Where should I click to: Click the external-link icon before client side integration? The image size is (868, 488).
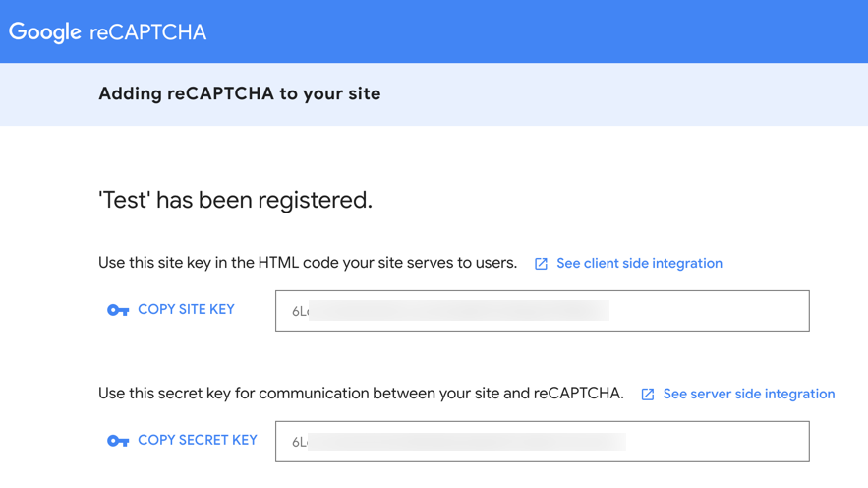pyautogui.click(x=541, y=264)
